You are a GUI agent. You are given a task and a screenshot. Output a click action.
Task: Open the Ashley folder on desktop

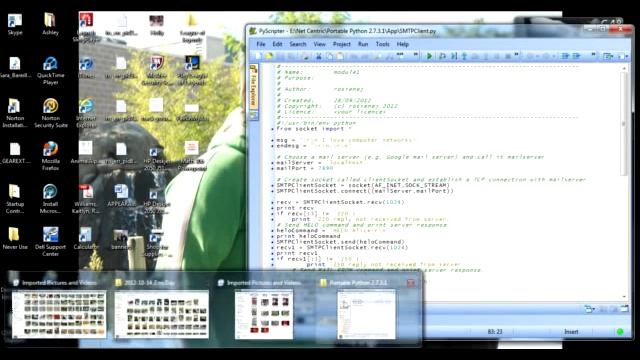50,24
